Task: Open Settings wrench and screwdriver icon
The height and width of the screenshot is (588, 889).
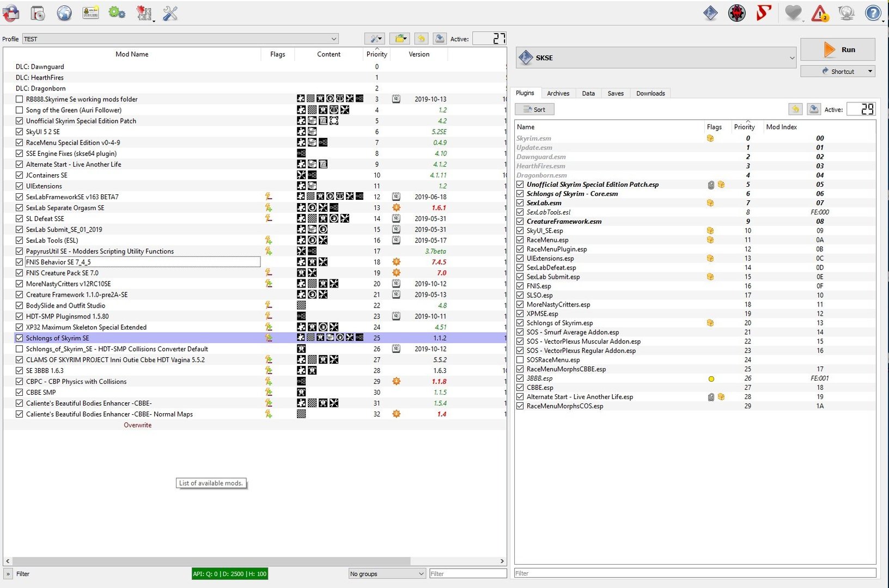Action: (x=171, y=13)
